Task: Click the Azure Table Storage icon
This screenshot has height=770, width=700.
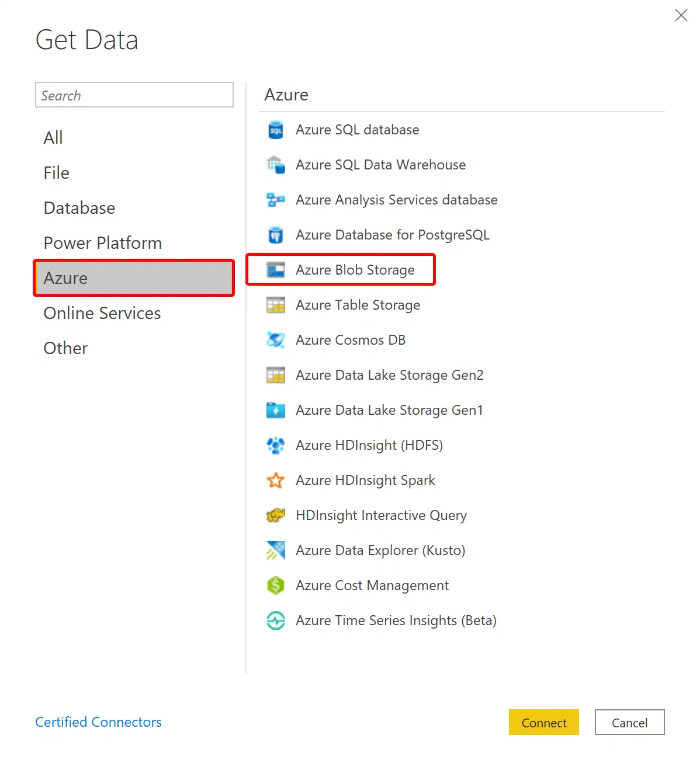Action: coord(275,305)
